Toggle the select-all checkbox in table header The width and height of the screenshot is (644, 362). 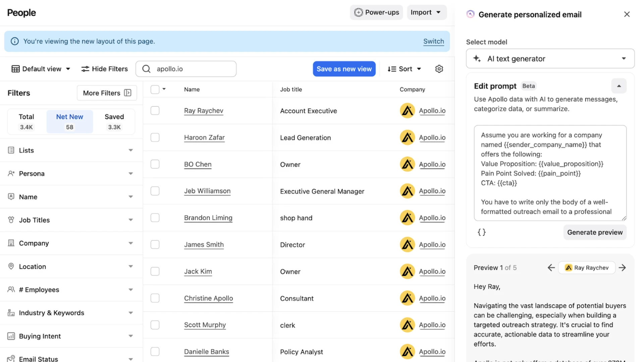point(155,89)
